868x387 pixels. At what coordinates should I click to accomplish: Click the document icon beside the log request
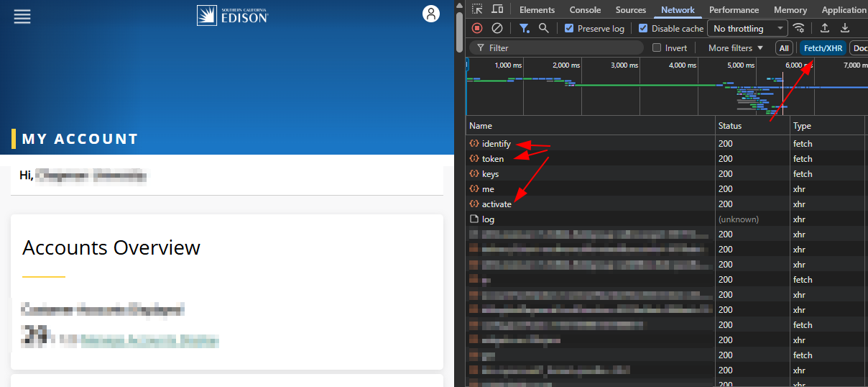coord(474,219)
